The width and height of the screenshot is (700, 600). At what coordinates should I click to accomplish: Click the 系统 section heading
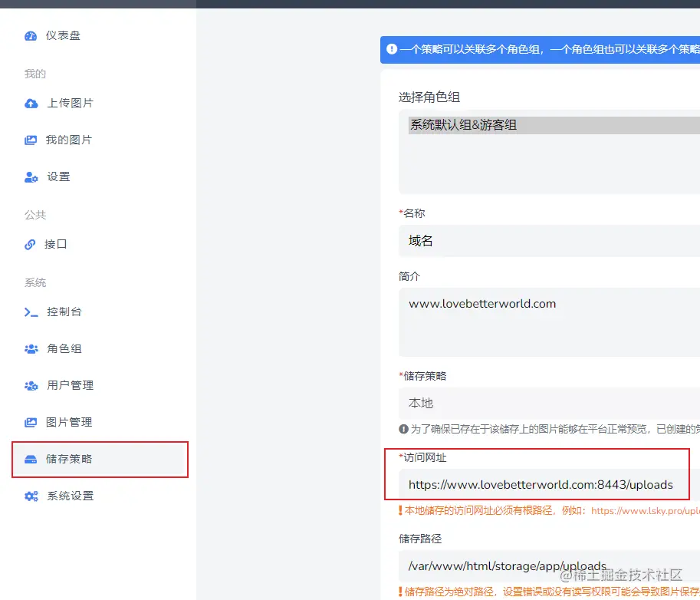coord(35,282)
